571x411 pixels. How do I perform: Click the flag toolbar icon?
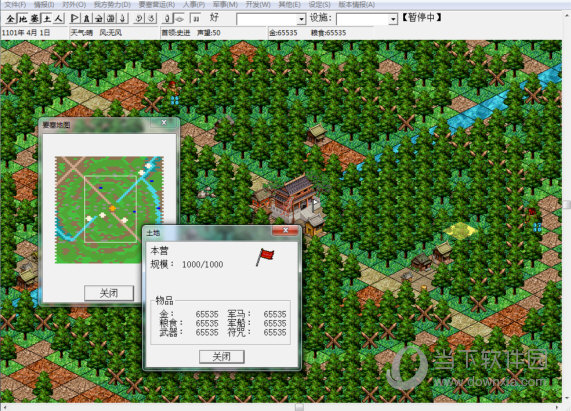click(x=75, y=18)
